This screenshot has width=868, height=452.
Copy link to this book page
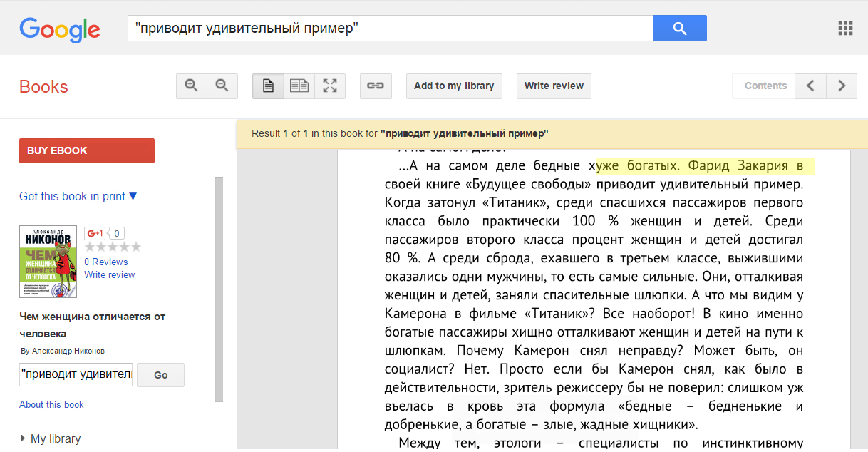(x=376, y=86)
